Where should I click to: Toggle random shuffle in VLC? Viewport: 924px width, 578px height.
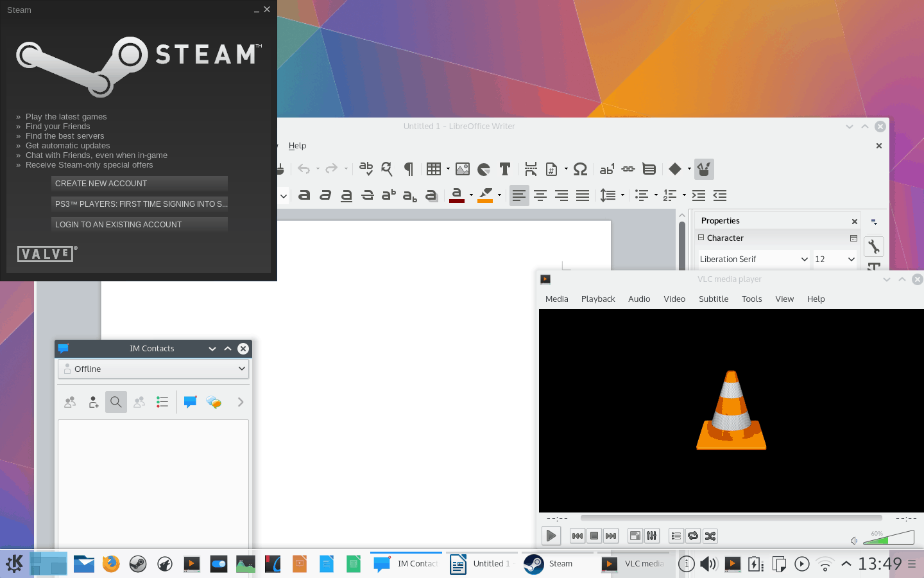point(710,536)
